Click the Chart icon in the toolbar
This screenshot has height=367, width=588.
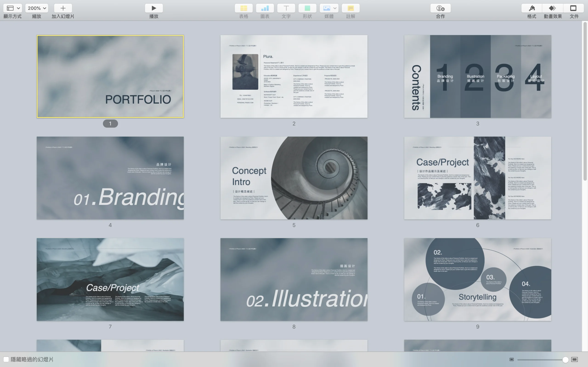click(265, 8)
